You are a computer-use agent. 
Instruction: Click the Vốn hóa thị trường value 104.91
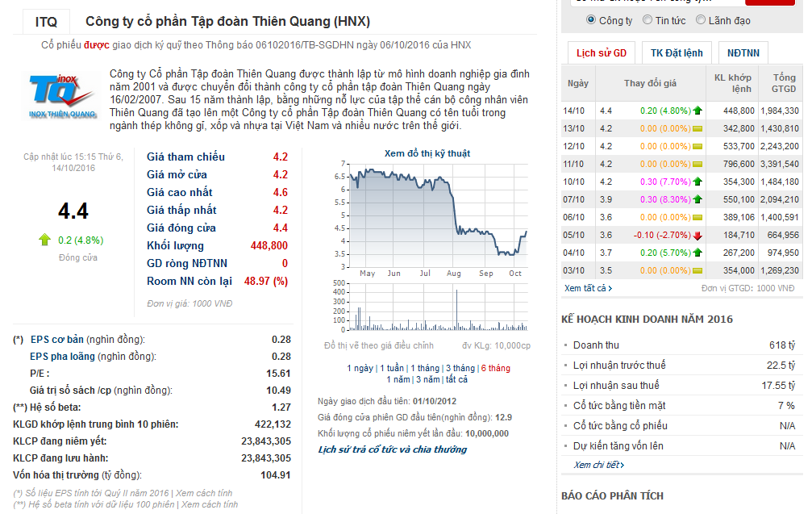(276, 475)
